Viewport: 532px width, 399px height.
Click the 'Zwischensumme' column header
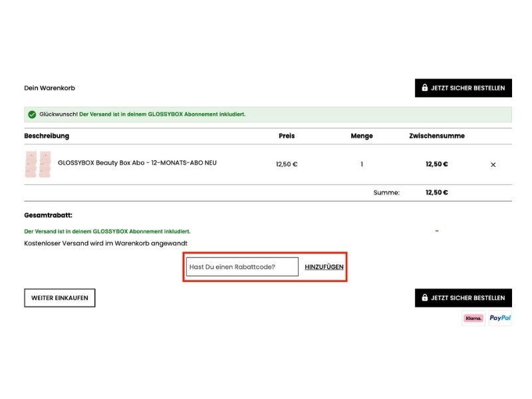(437, 136)
